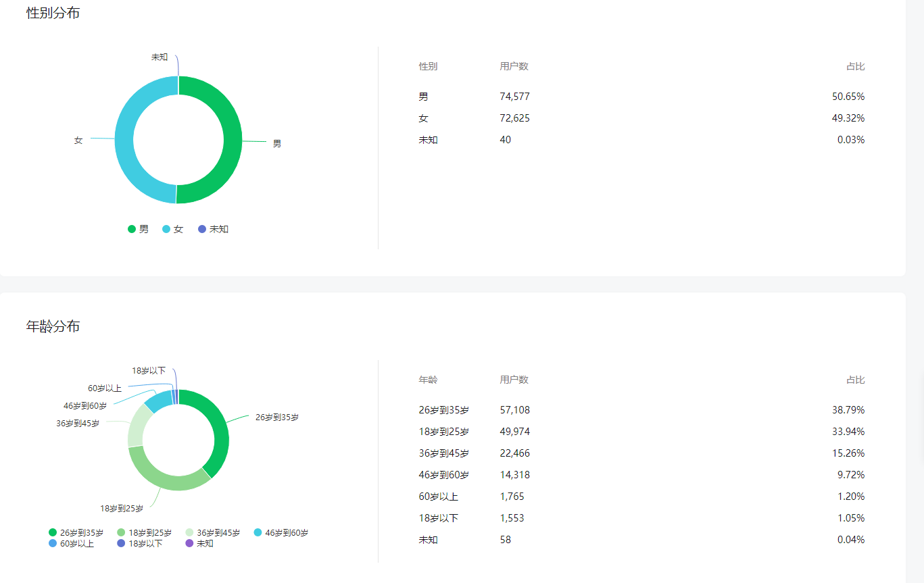Select the 男 row showing 74,577 users
924x583 pixels.
(514, 97)
